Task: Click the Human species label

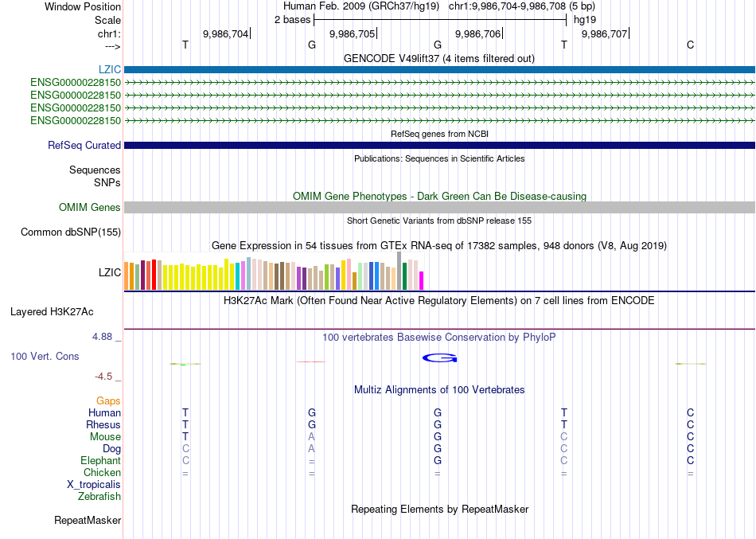Action: (x=104, y=412)
